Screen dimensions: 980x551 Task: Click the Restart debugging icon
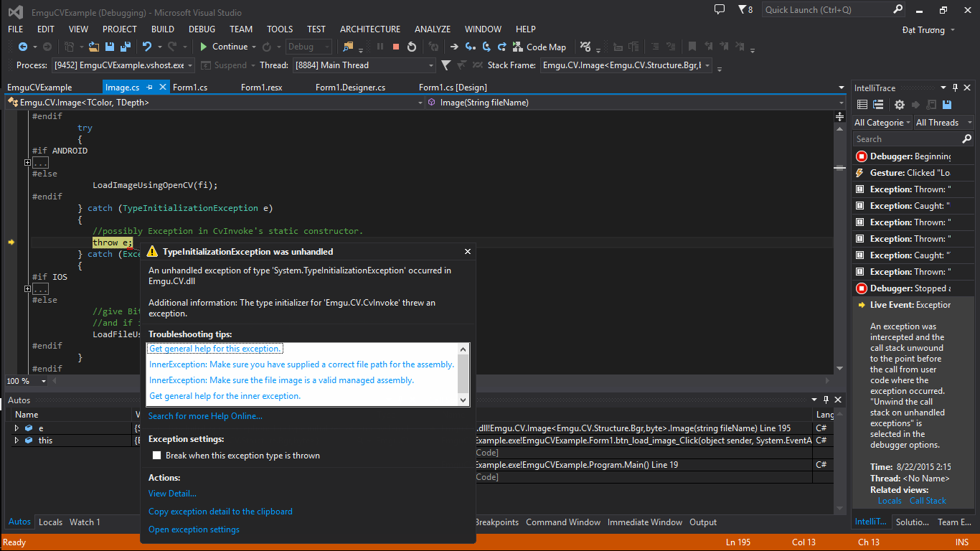point(412,47)
